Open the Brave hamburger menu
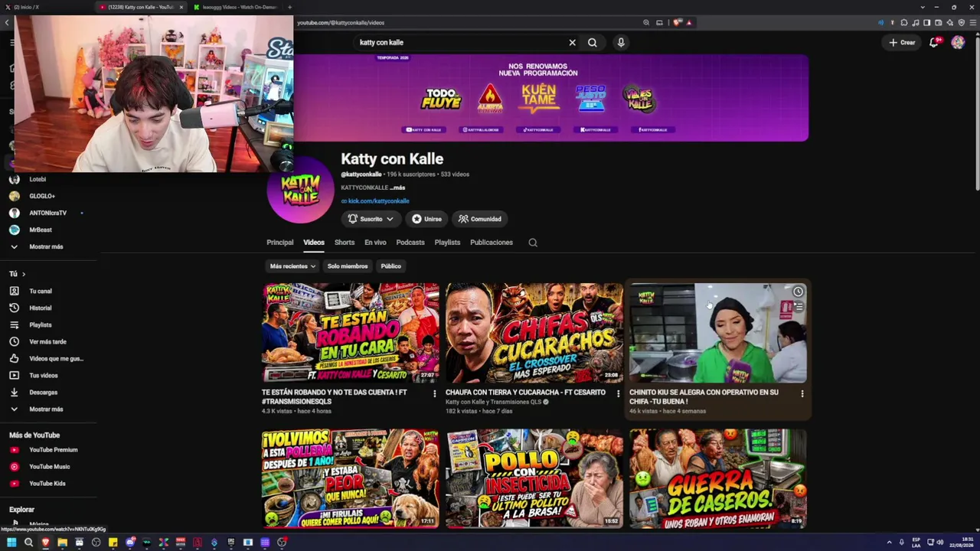 (x=973, y=23)
